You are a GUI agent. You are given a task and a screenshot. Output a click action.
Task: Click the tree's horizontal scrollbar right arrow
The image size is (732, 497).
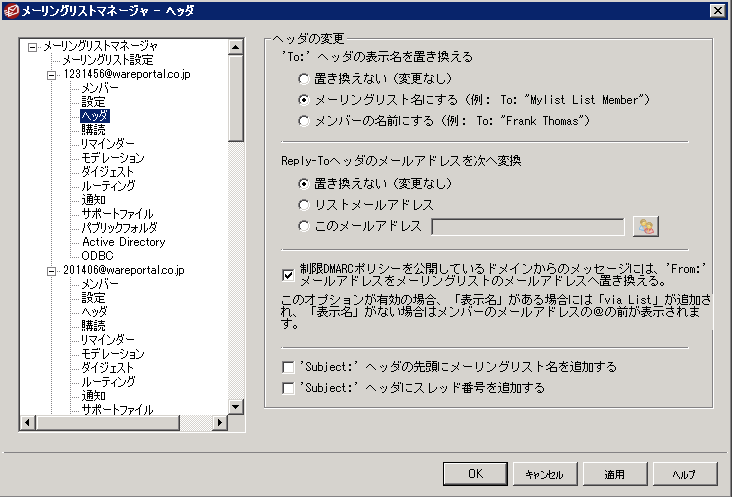pyautogui.click(x=222, y=423)
